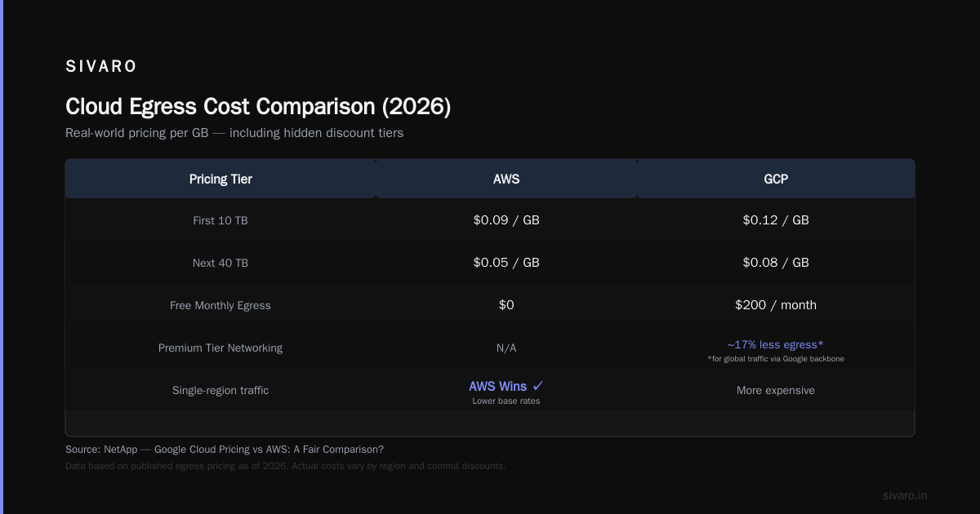
Task: Click the 'Lower base rates' caption
Action: pos(506,401)
